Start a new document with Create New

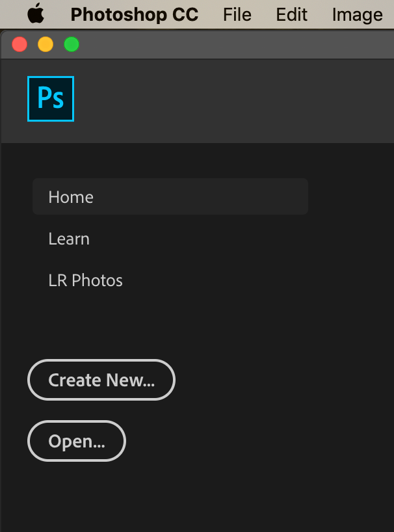[101, 380]
